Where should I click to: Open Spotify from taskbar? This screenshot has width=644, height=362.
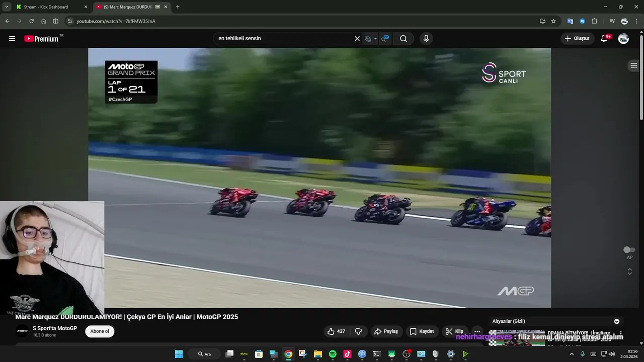tap(333, 354)
